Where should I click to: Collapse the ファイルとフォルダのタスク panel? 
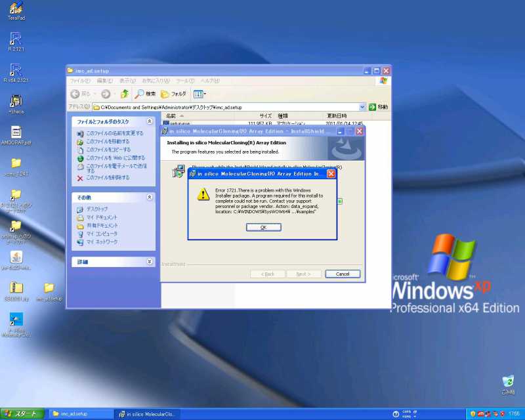[150, 121]
